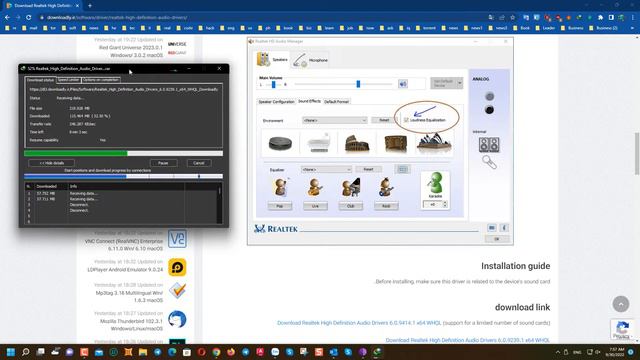Select the Download status tab
This screenshot has width=640, height=360.
pyautogui.click(x=40, y=80)
